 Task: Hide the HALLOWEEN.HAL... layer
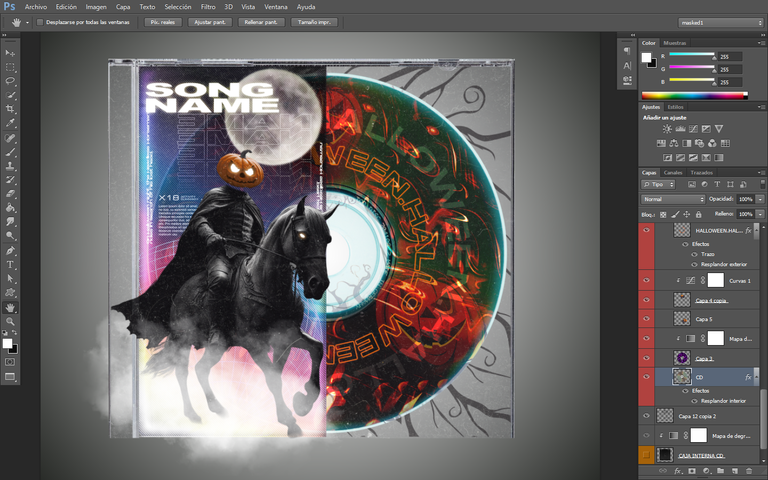647,230
